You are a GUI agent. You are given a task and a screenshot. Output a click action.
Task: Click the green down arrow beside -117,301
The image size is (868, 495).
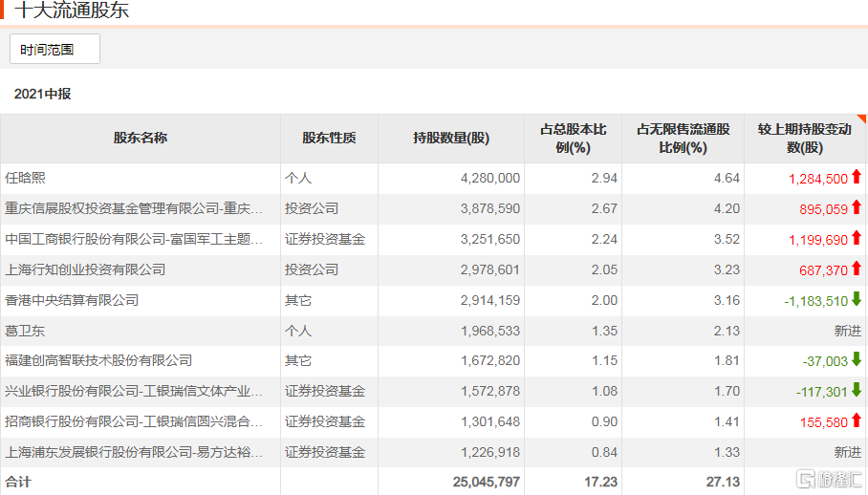pos(857,390)
